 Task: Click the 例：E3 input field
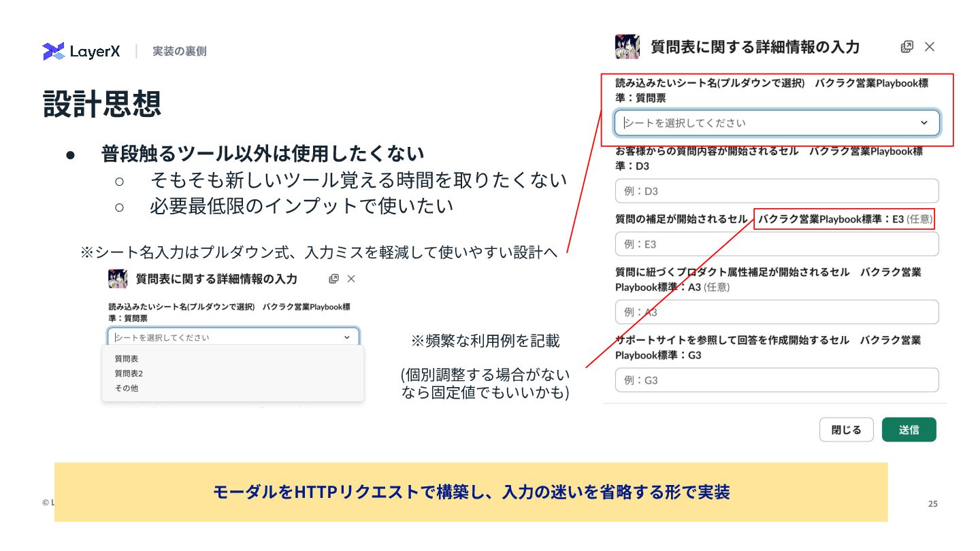click(777, 244)
